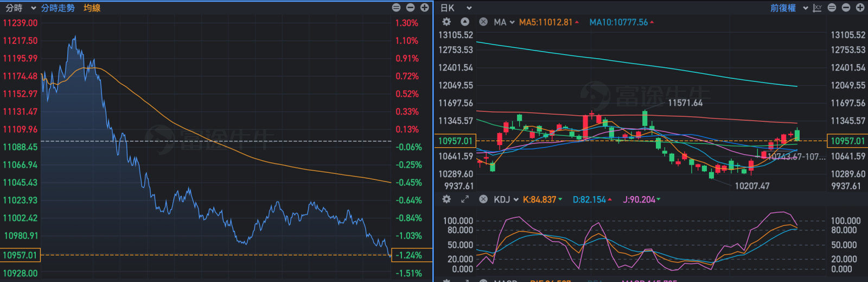
Task: Open the 日K period dropdown
Action: coord(456,8)
